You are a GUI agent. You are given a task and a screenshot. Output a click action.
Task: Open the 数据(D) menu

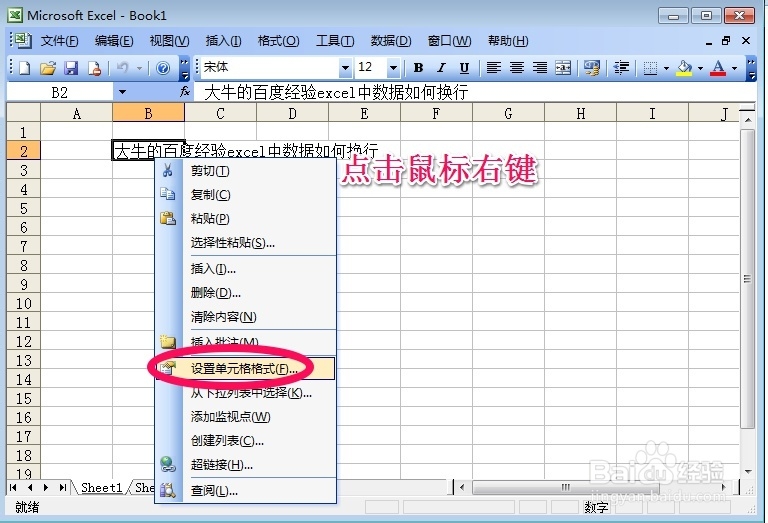[x=391, y=41]
